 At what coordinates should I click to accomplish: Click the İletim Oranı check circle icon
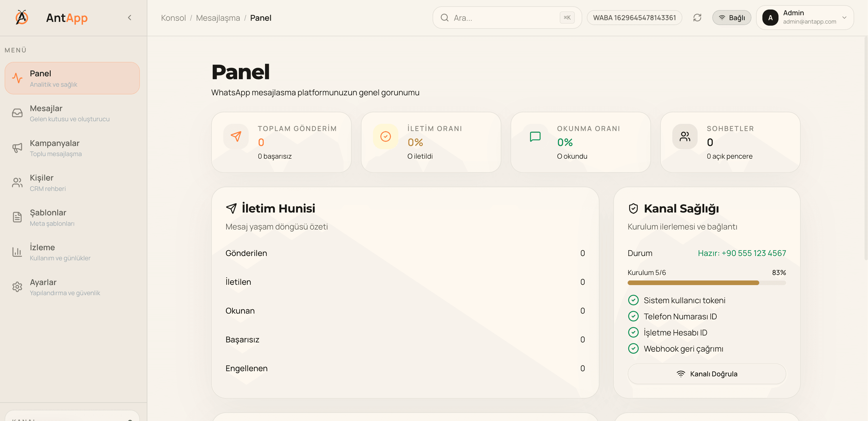point(385,136)
